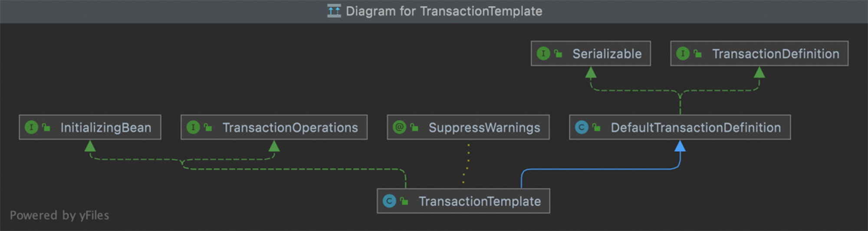Viewport: 868px width, 231px height.
Task: Click the diagram icon in the title bar
Action: pyautogui.click(x=334, y=11)
